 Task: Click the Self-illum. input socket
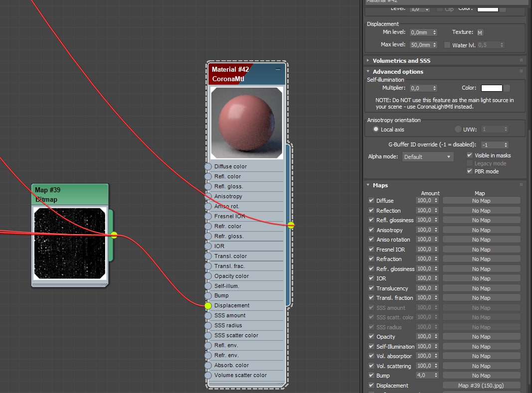(208, 286)
